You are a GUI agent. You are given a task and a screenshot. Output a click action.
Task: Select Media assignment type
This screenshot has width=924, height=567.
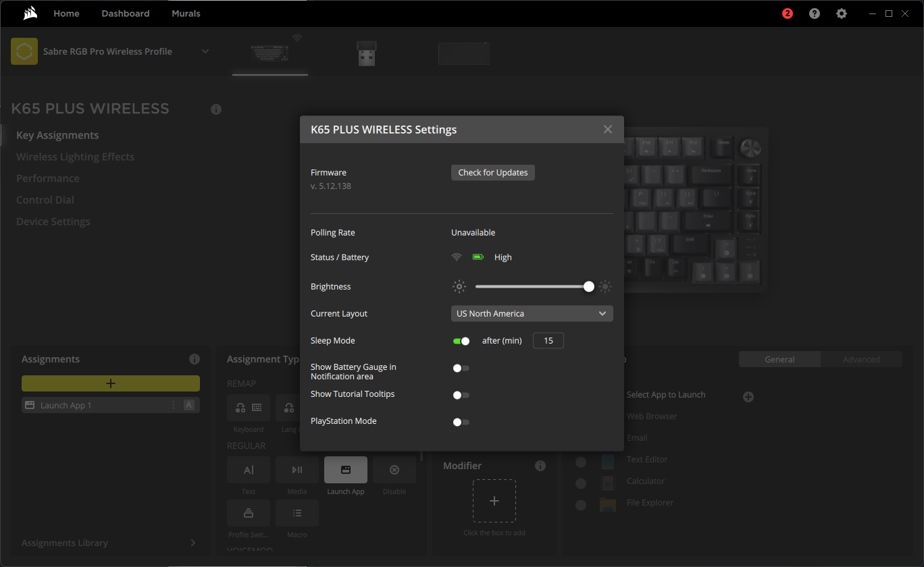point(297,470)
